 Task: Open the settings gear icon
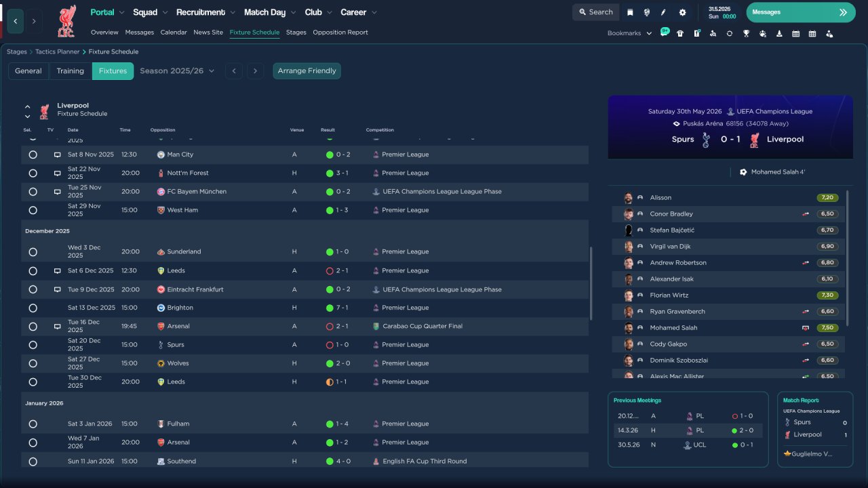point(682,12)
